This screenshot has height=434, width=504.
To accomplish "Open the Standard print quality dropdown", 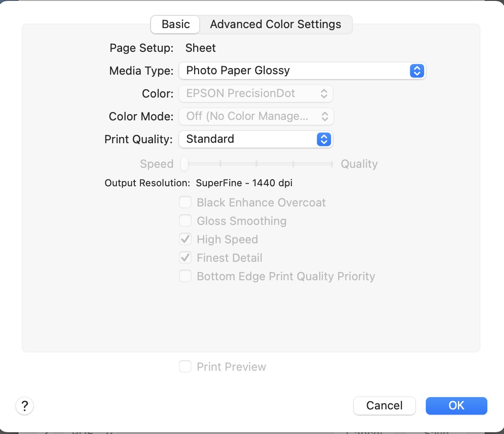I will pos(256,139).
